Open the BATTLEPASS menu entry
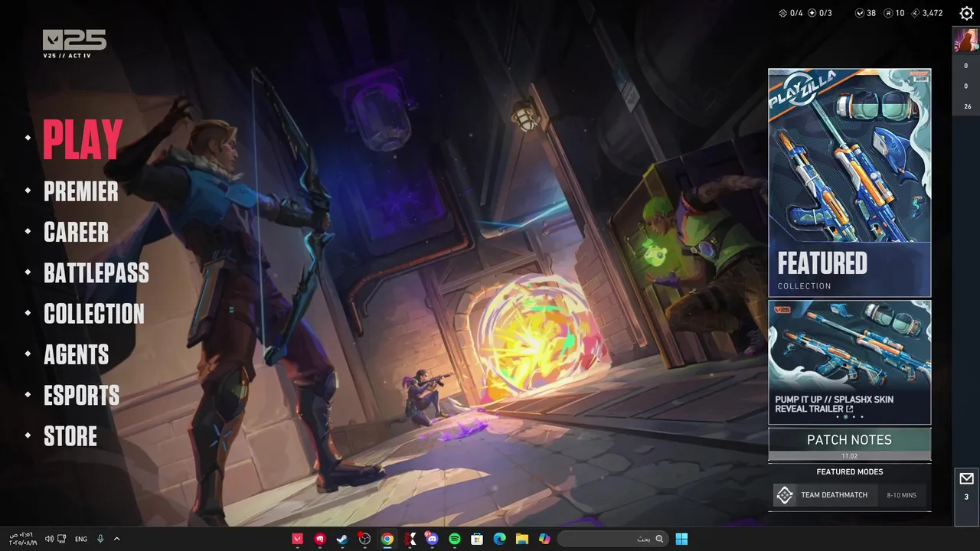The image size is (980, 551). pos(96,273)
